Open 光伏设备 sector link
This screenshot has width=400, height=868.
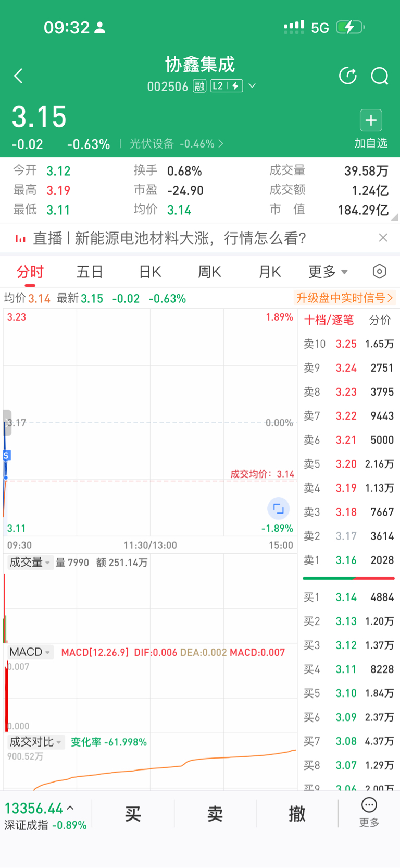pyautogui.click(x=176, y=143)
